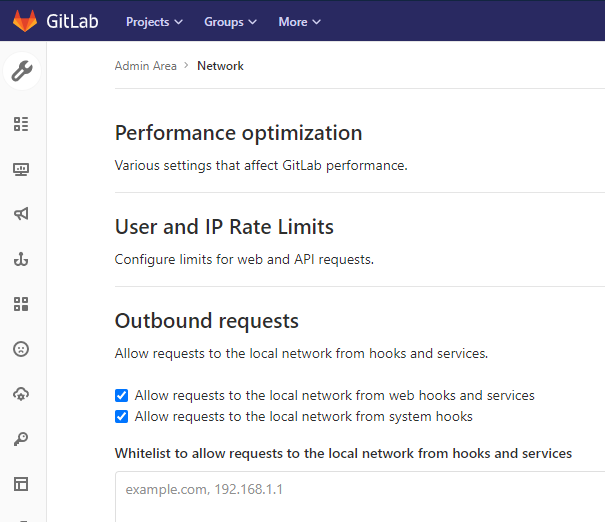Click the Admin Area breadcrumb link
Viewport: 605px width, 522px height.
[x=145, y=66]
